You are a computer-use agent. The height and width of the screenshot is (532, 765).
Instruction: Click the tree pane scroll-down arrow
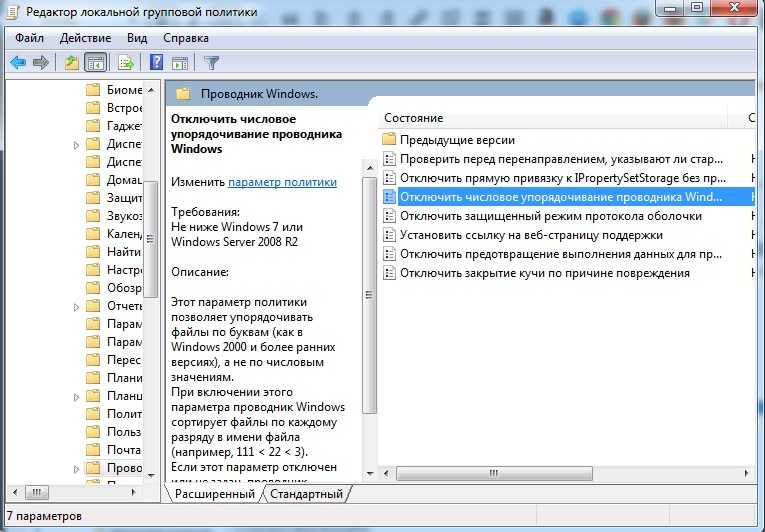point(151,475)
